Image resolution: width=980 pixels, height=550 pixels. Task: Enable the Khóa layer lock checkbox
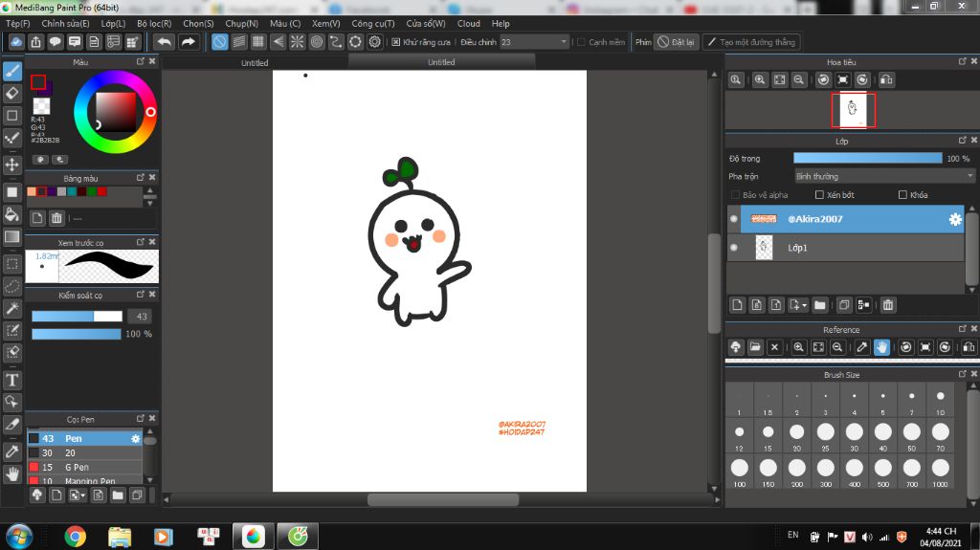[x=902, y=195]
